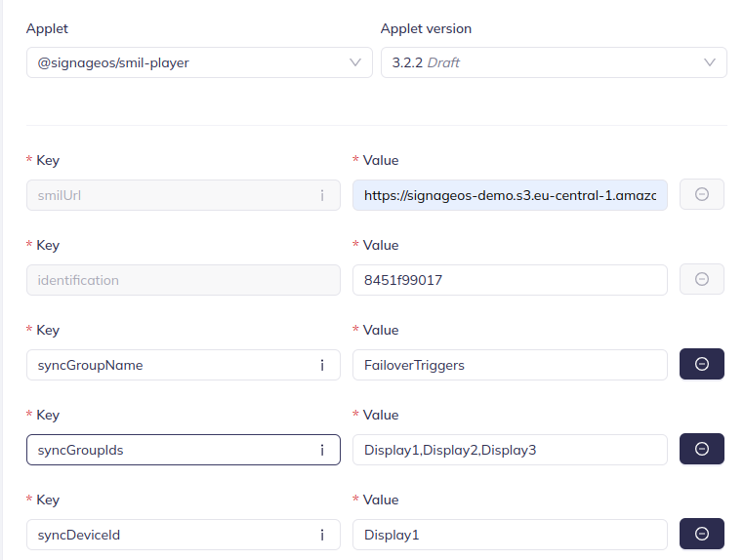Remove the syncGroupName row with minus button
Viewport: 744px width, 560px height.
pos(701,364)
